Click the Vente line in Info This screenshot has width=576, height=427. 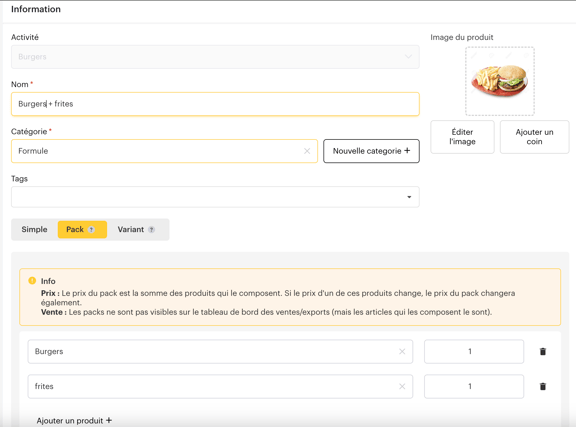(266, 312)
